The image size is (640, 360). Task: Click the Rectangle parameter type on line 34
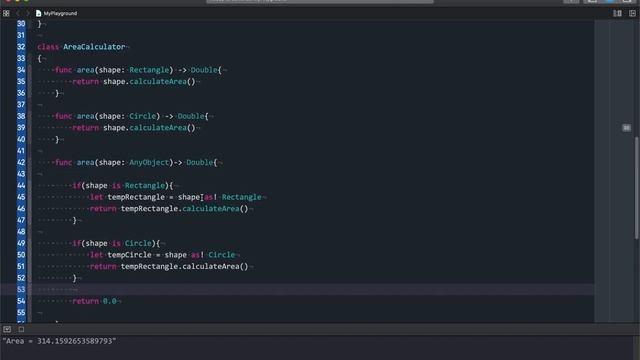click(x=149, y=70)
